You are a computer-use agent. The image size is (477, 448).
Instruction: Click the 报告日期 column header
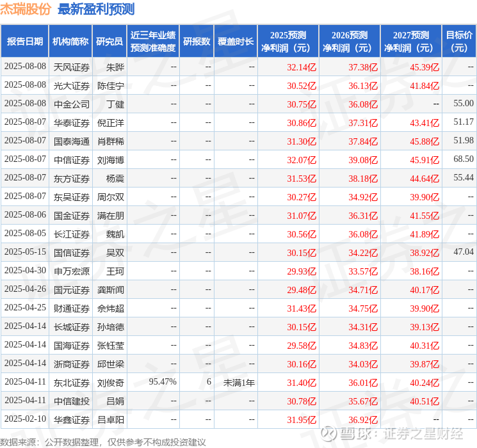coord(24,42)
